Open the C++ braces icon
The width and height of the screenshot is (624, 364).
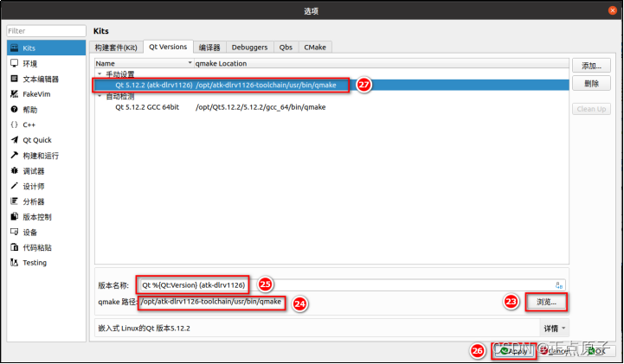point(15,125)
